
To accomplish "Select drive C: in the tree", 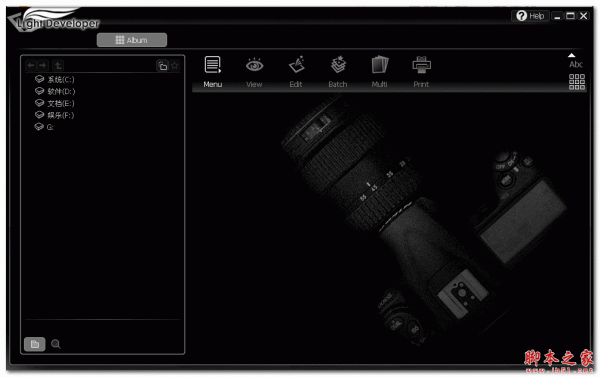I will (x=54, y=79).
